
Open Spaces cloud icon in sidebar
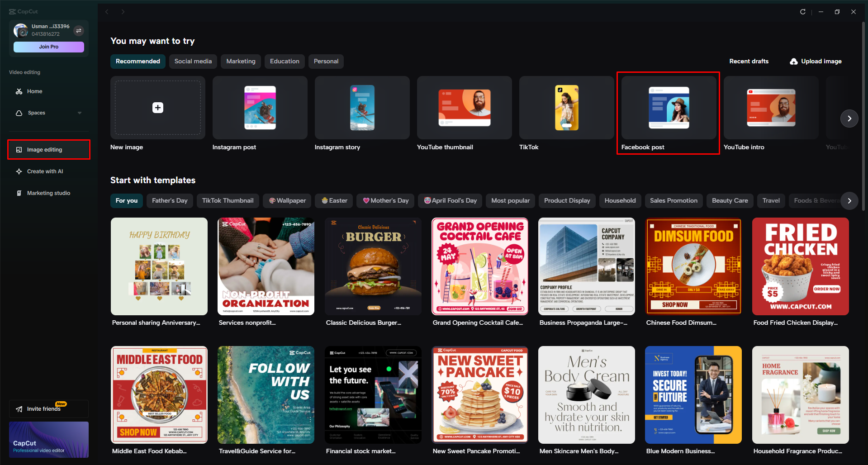coord(19,113)
